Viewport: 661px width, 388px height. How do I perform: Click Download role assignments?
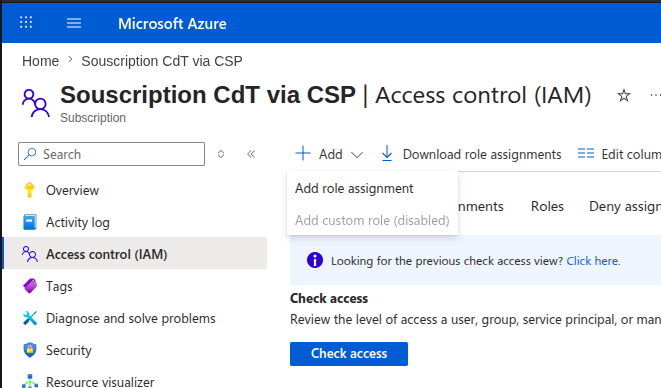(471, 154)
